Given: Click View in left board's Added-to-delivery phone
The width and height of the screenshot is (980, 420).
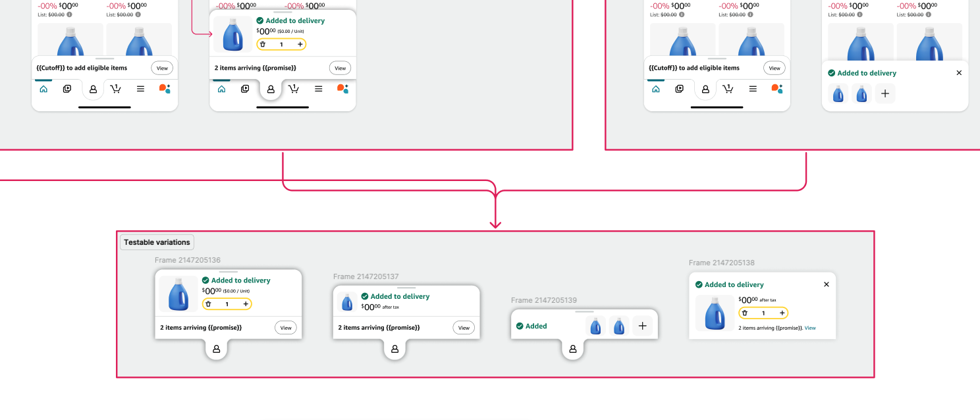Looking at the screenshot, I should pos(340,68).
